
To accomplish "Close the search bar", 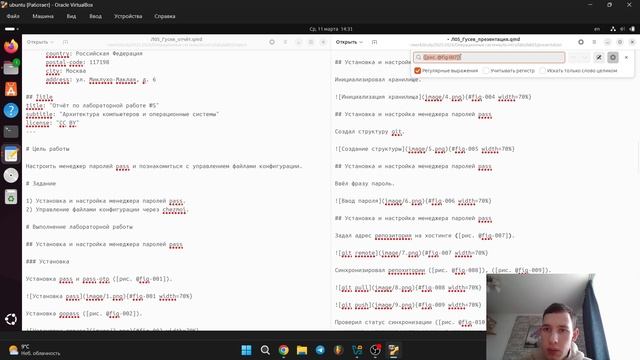I will pyautogui.click(x=626, y=58).
